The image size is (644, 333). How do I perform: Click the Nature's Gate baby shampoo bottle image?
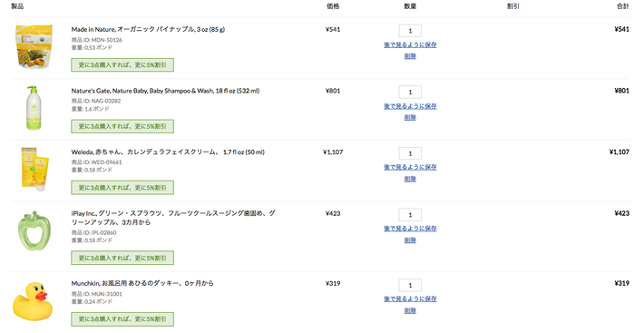(x=33, y=108)
